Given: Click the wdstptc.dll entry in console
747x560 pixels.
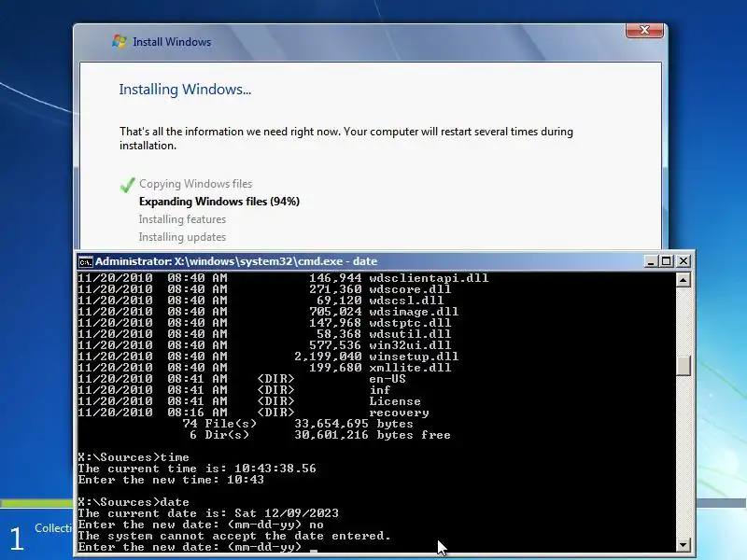Looking at the screenshot, I should pyautogui.click(x=264, y=323).
